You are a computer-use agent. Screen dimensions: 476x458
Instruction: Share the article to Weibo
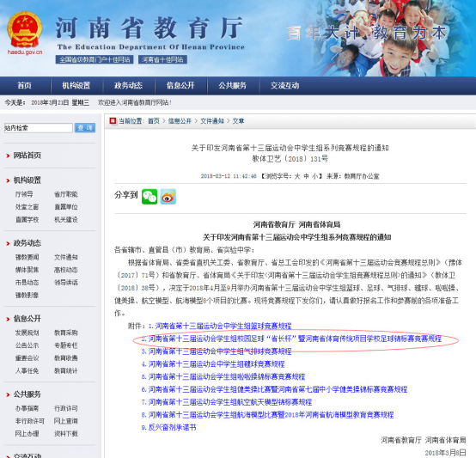click(x=168, y=197)
